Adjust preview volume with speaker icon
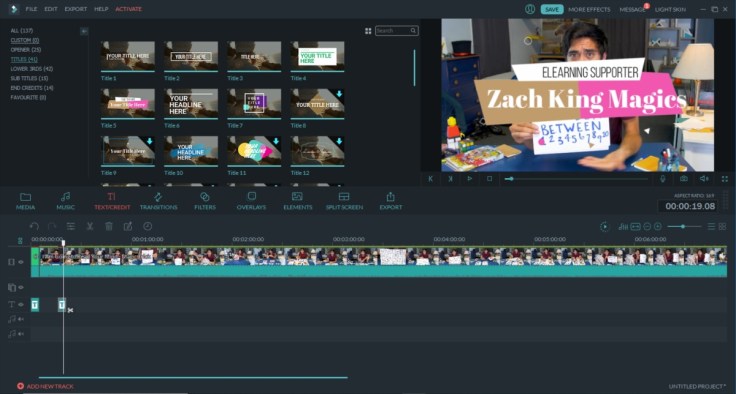Image resolution: width=736 pixels, height=394 pixels. point(704,178)
